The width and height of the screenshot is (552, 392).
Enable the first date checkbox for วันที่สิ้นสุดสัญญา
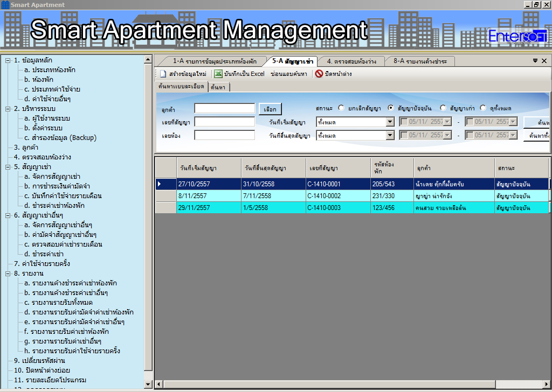pos(404,135)
